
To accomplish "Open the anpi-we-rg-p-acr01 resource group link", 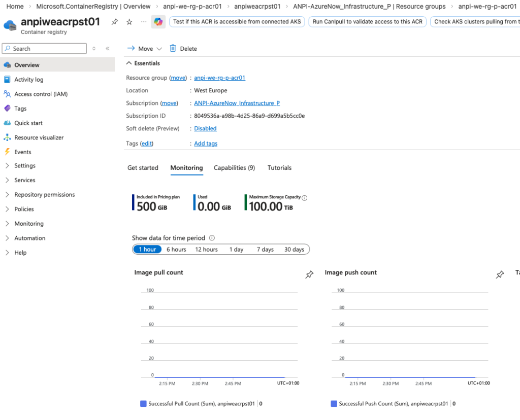I will 219,78.
